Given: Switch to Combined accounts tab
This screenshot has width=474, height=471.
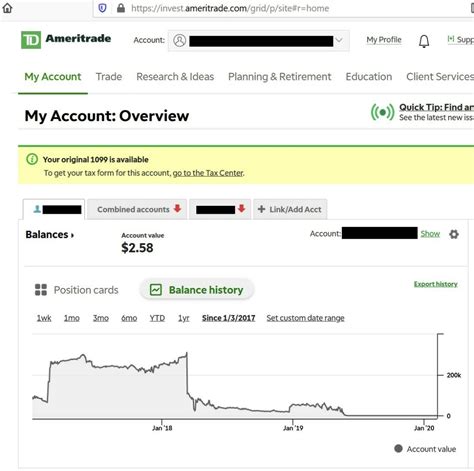Looking at the screenshot, I should point(137,209).
